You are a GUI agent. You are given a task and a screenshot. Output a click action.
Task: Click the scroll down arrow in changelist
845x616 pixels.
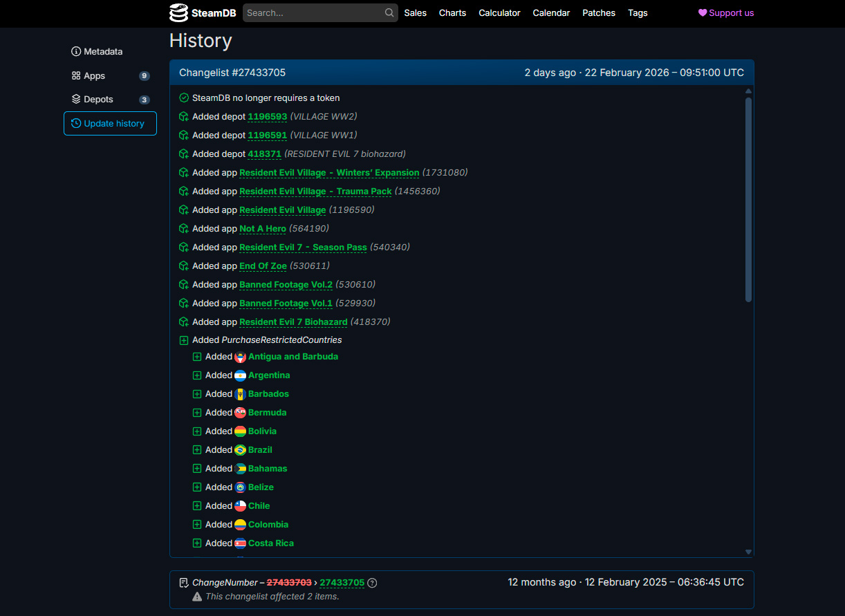pyautogui.click(x=748, y=552)
